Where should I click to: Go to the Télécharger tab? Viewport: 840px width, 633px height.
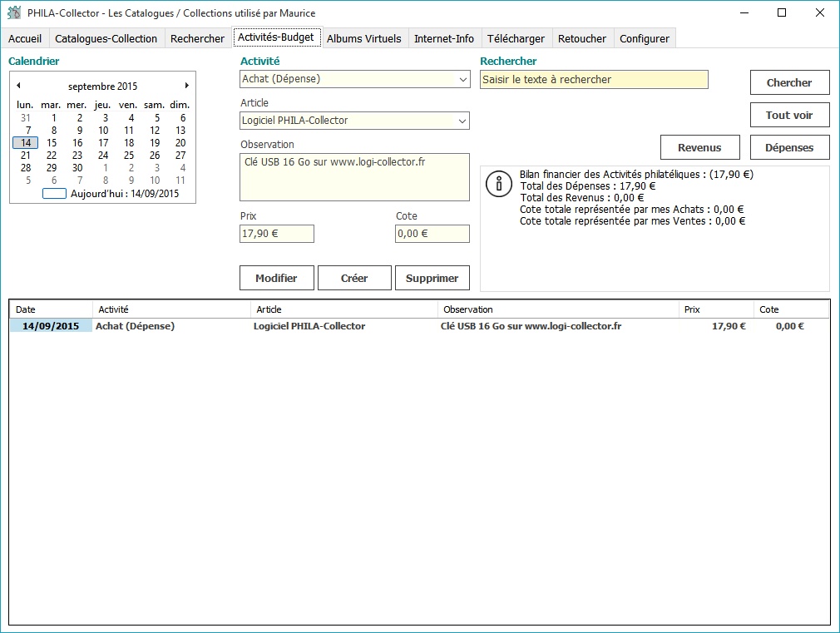[516, 38]
